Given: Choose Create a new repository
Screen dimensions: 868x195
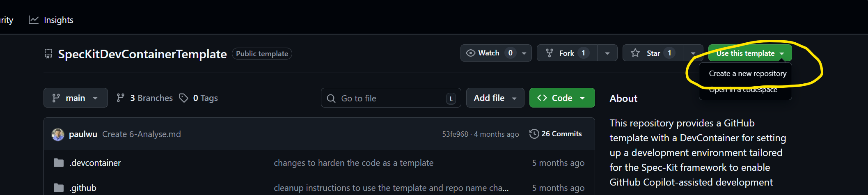Looking at the screenshot, I should tap(747, 73).
